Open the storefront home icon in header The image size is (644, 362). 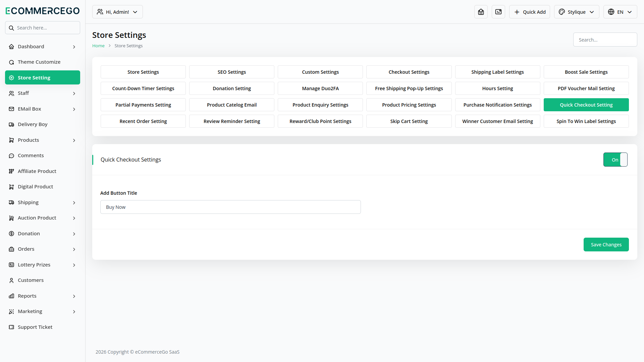[x=481, y=12]
